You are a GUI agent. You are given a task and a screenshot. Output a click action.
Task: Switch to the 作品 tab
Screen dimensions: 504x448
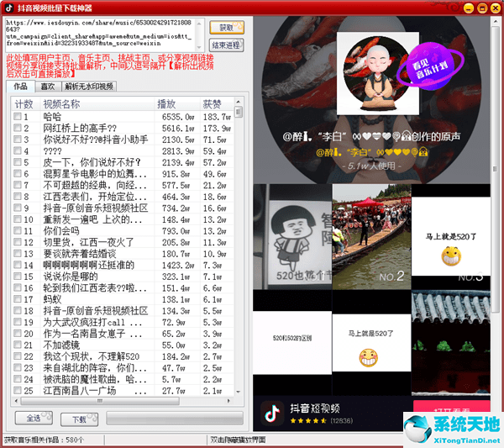coord(20,87)
